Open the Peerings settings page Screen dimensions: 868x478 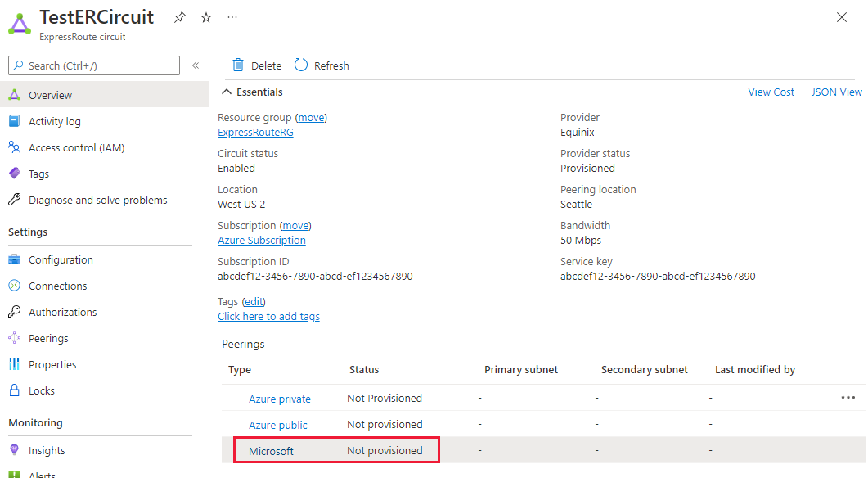(48, 338)
